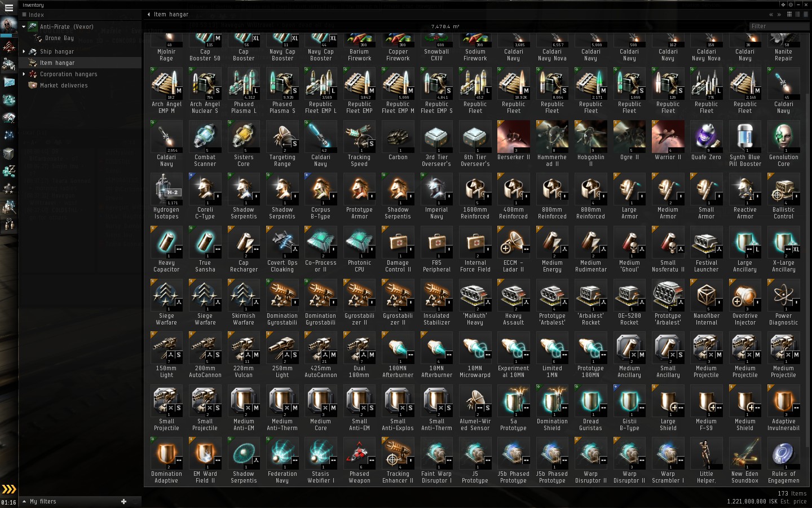Select the Combat Scanner probe icon
The height and width of the screenshot is (508, 812).
[205, 137]
